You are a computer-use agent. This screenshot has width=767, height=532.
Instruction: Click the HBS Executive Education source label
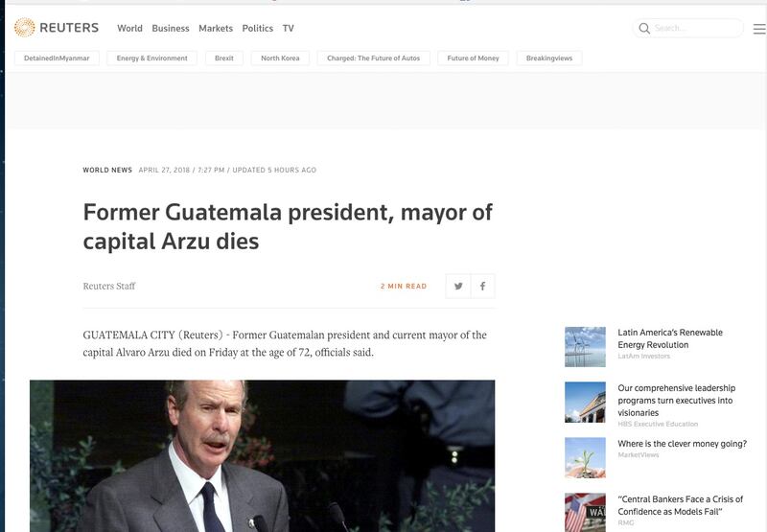658,424
